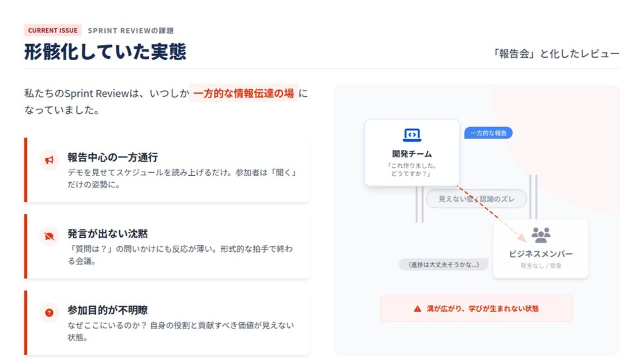This screenshot has height=362, width=644.
Task: Click the red dashed arrowhead pointing to ビジネスメンバー
Action: pos(522,238)
